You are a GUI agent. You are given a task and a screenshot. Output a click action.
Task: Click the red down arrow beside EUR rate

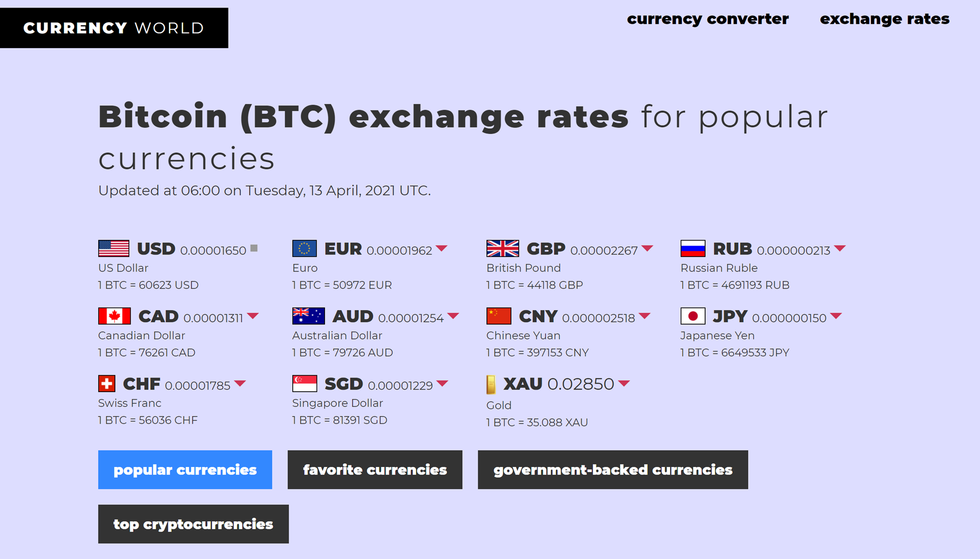441,248
